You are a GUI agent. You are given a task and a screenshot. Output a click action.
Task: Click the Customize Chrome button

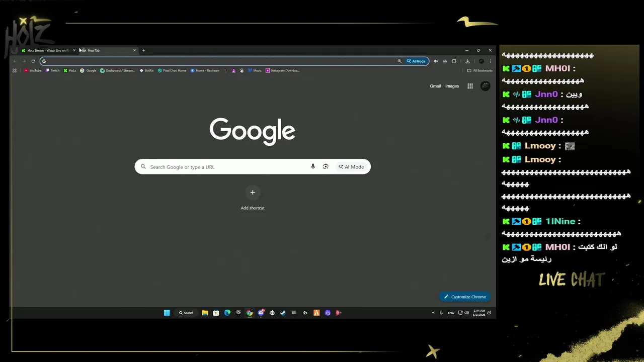pyautogui.click(x=465, y=297)
